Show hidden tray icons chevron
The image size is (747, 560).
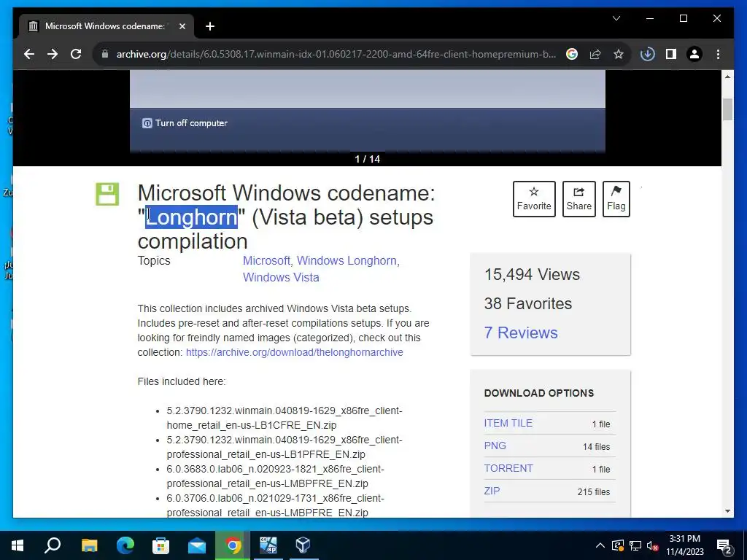(600, 545)
